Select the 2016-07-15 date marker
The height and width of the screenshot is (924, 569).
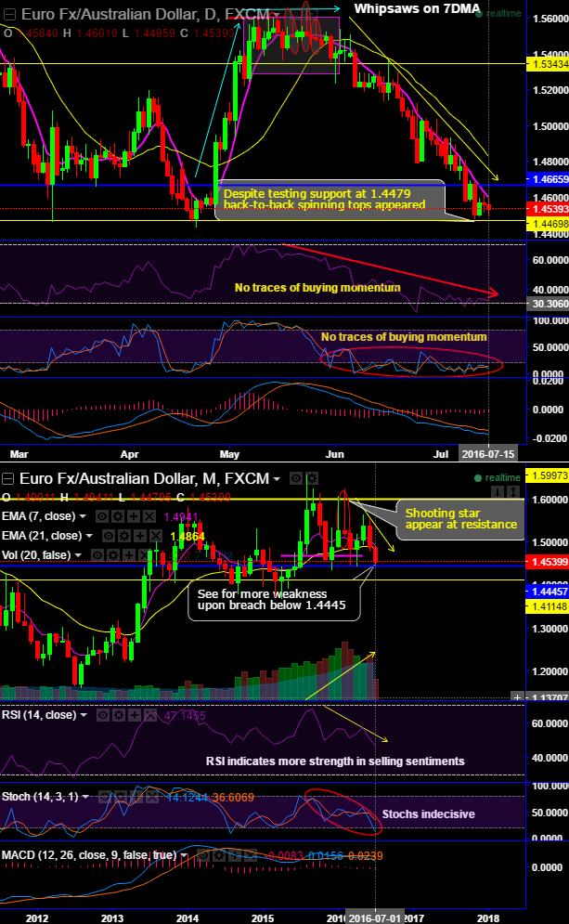pos(487,454)
